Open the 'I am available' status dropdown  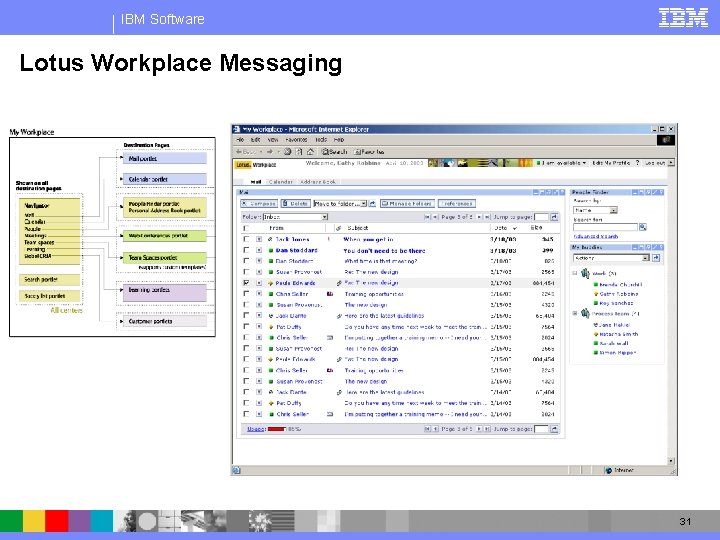562,163
